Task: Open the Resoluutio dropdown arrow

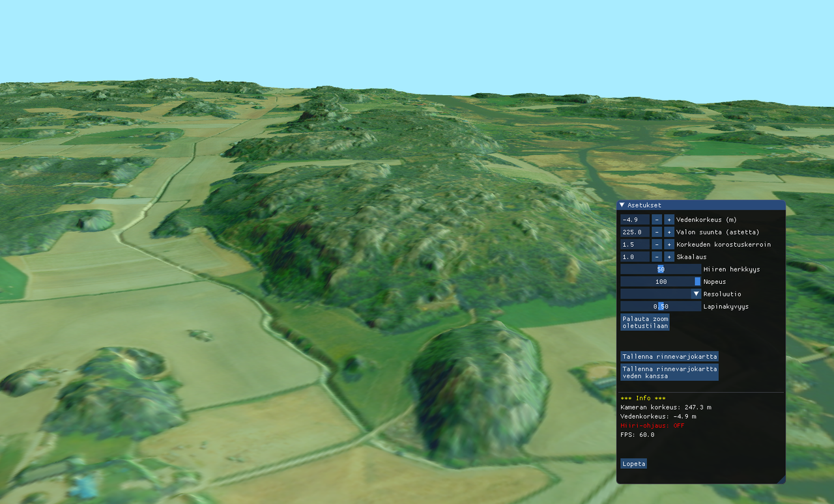Action: [696, 294]
